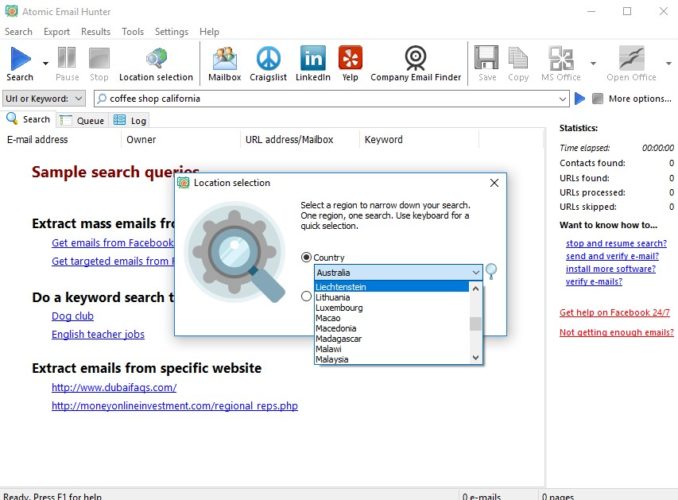Collapse the Australia country dropdown
The width and height of the screenshot is (678, 500).
[476, 272]
